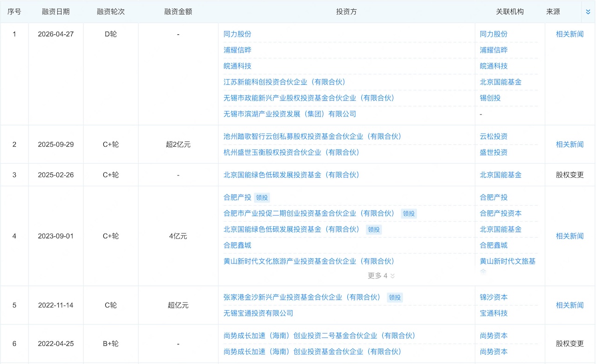Screen dimensions: 596x364
Task: Open 相关新闻 source for the 2025-09-29 row
Action: pyautogui.click(x=570, y=144)
